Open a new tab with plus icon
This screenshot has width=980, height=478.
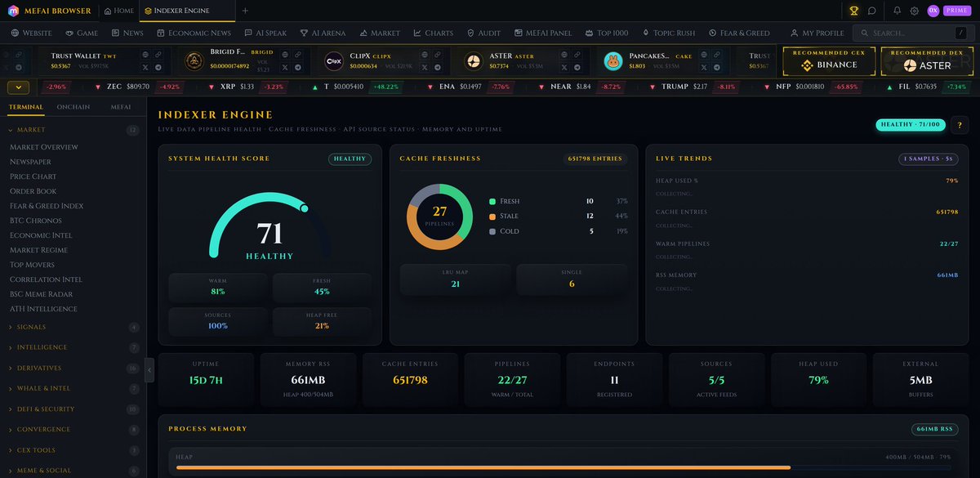245,11
